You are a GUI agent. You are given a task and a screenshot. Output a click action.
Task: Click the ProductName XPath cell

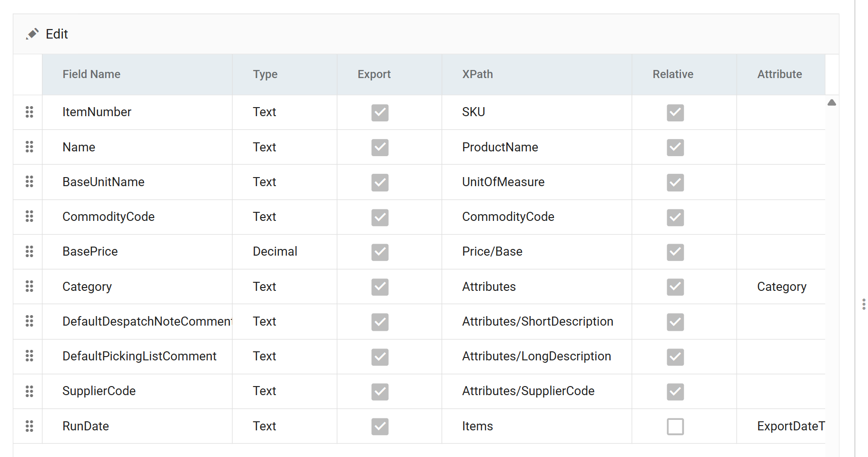pyautogui.click(x=537, y=147)
